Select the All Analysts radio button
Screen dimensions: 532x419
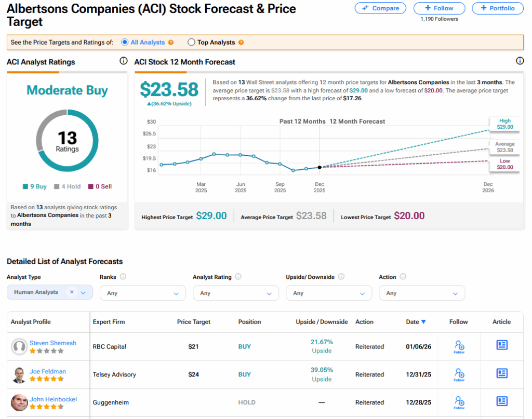(x=125, y=43)
